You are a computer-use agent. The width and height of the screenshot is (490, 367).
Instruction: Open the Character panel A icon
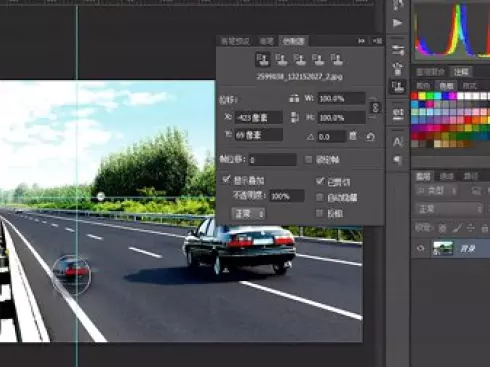pyautogui.click(x=398, y=142)
